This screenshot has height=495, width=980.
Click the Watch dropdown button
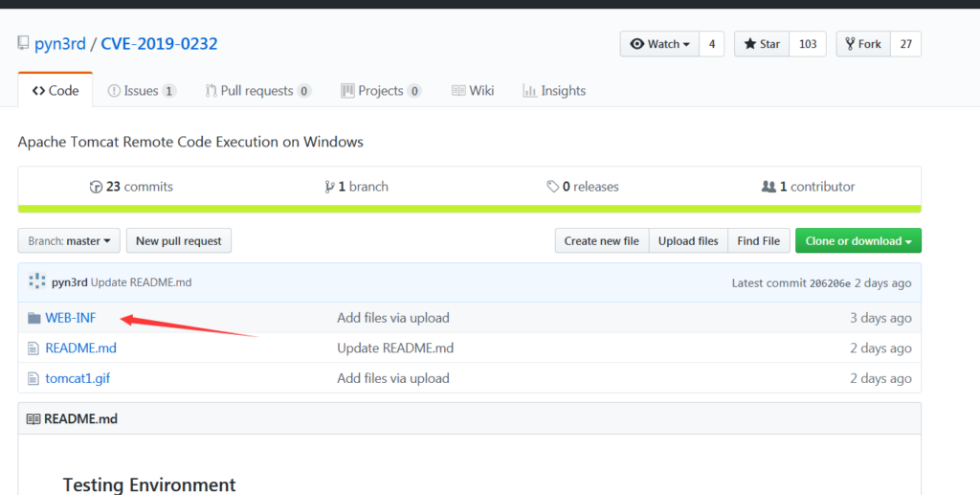tap(659, 44)
